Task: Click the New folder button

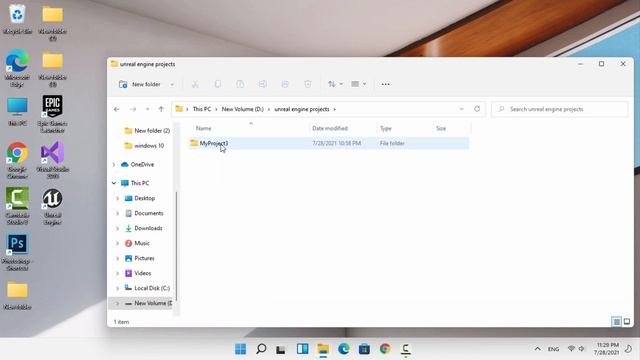Action: click(140, 84)
